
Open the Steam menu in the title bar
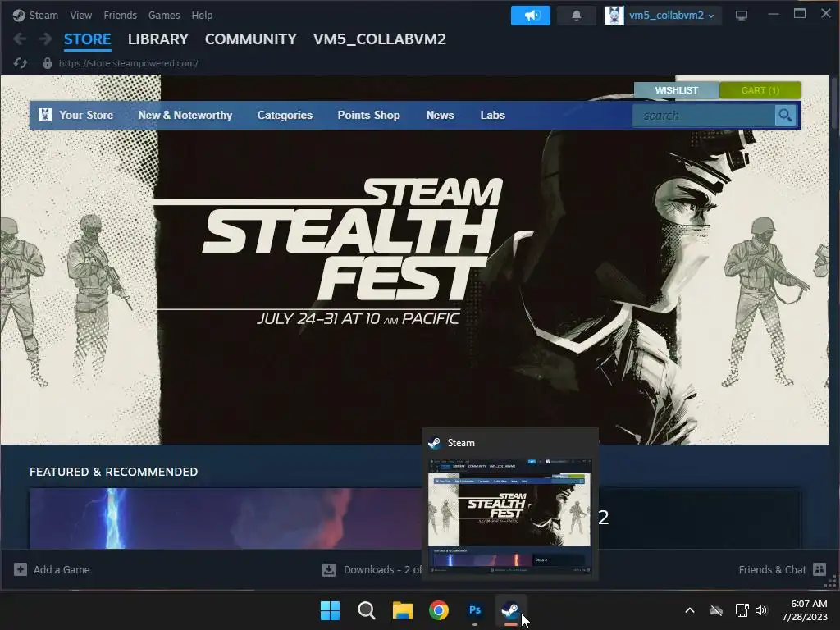(35, 15)
